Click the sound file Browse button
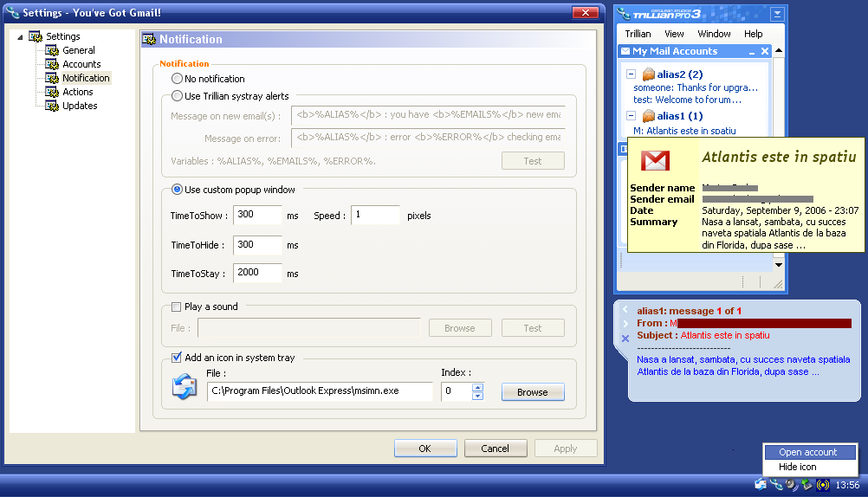The height and width of the screenshot is (497, 868). point(460,328)
